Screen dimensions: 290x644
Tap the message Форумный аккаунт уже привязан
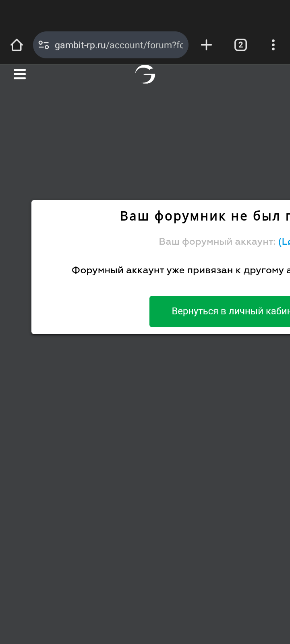click(x=181, y=270)
